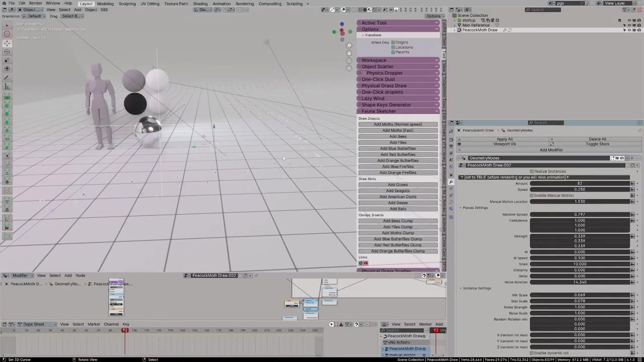Activate the Scale tool in viewport toolbar
Viewport: 644px width, 362px height.
7,60
